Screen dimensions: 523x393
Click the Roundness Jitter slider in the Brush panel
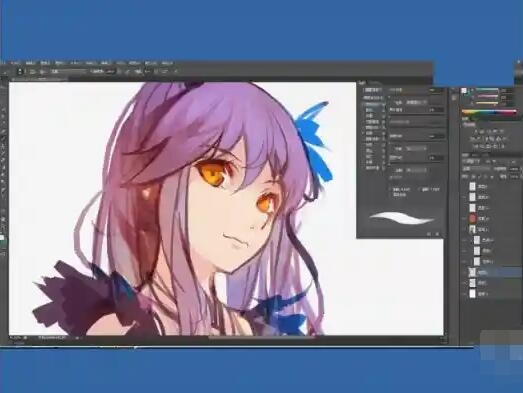click(x=417, y=162)
